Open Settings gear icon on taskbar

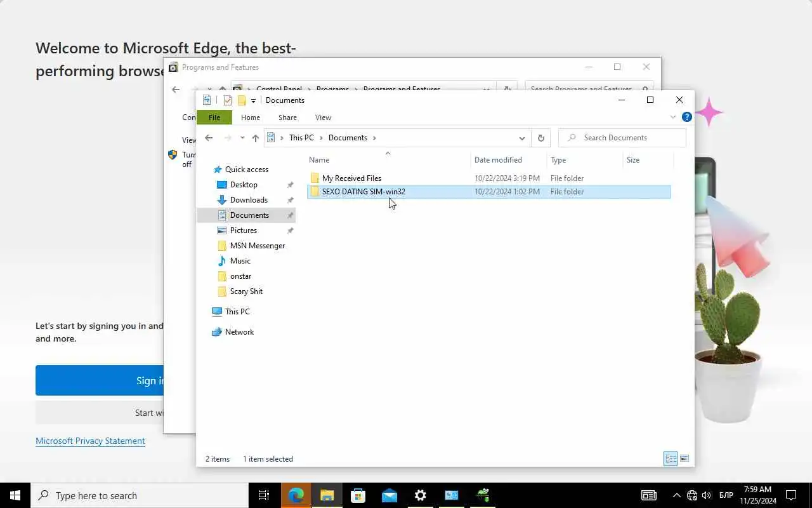pos(420,495)
